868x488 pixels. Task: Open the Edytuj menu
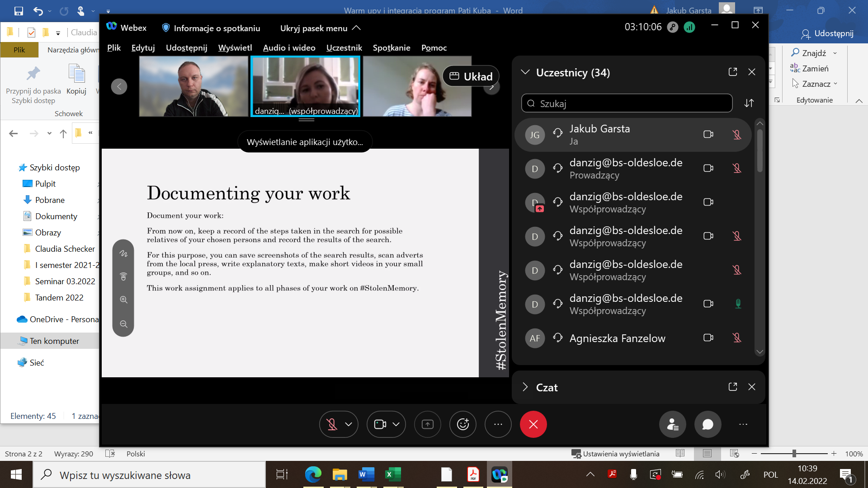(x=143, y=47)
